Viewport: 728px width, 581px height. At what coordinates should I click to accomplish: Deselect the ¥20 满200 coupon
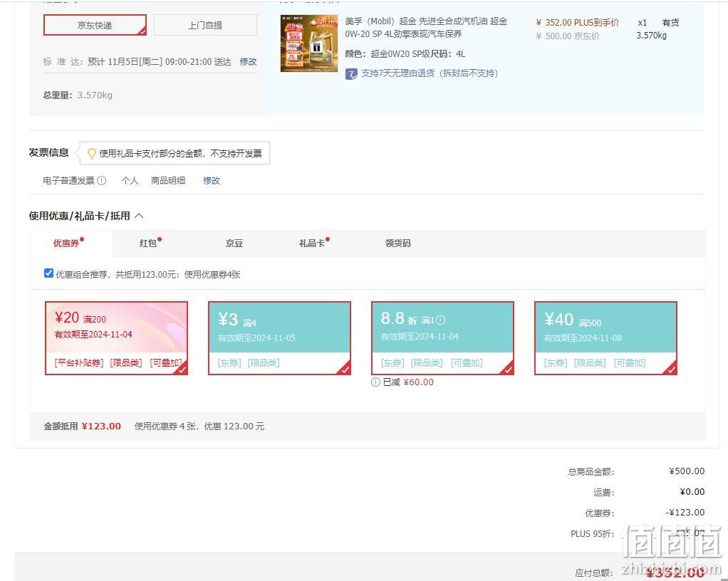pyautogui.click(x=117, y=337)
